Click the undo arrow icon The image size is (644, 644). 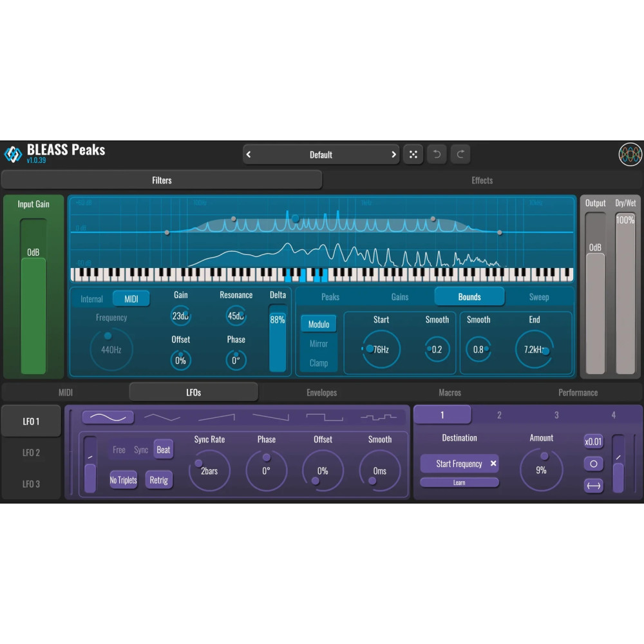437,155
